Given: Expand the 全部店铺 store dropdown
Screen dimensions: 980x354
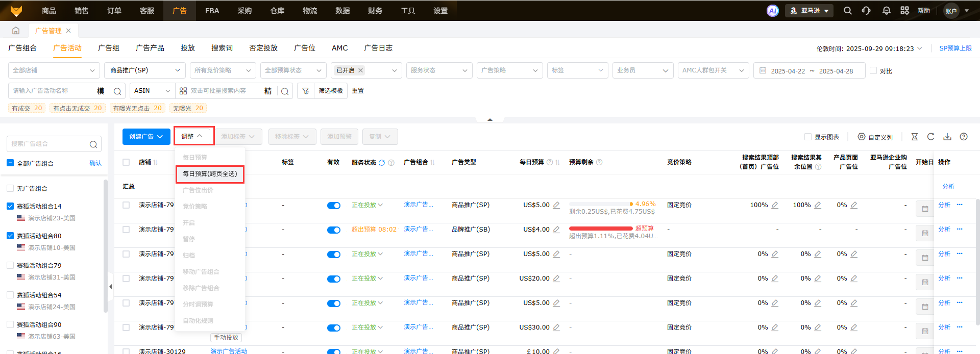Looking at the screenshot, I should coord(54,70).
